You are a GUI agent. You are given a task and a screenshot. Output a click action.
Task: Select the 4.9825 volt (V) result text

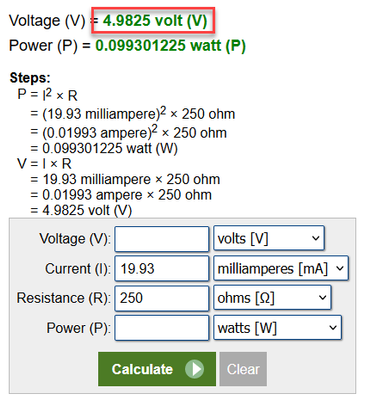pyautogui.click(x=155, y=21)
